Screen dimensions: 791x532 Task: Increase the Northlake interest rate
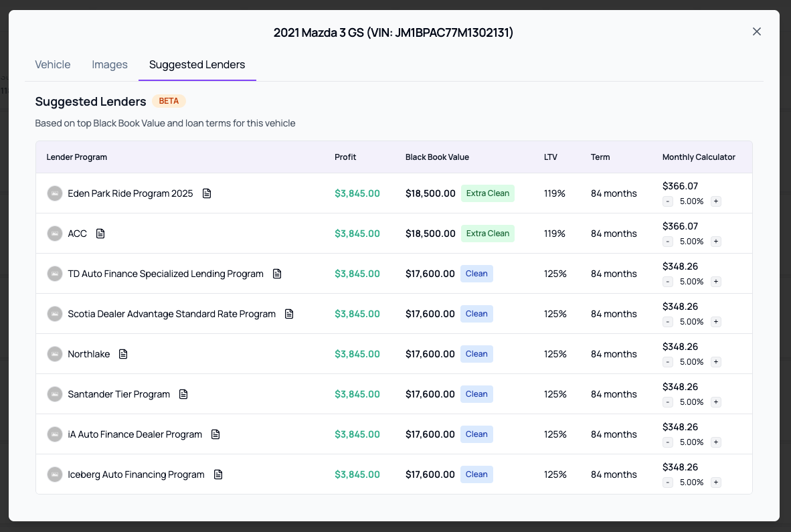click(715, 362)
